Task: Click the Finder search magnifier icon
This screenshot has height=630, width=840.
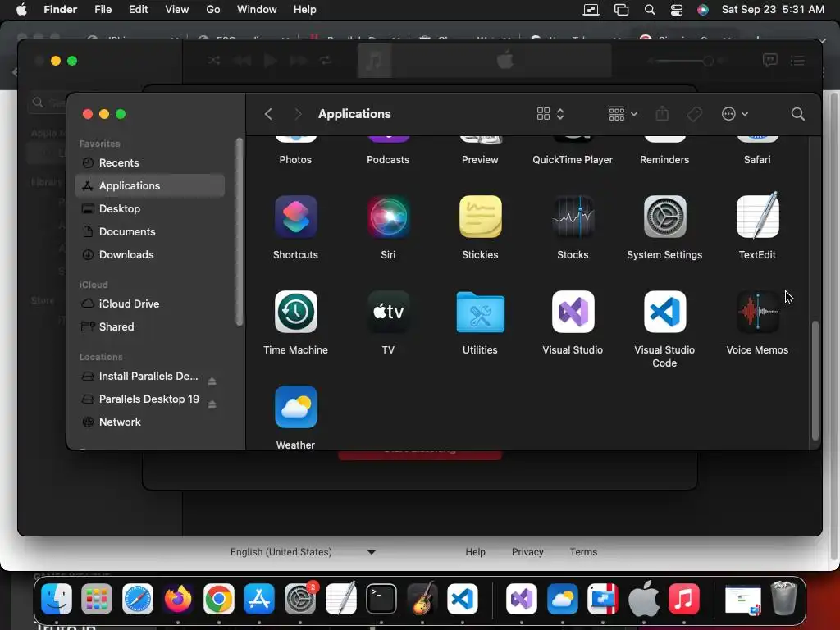Action: pyautogui.click(x=797, y=114)
